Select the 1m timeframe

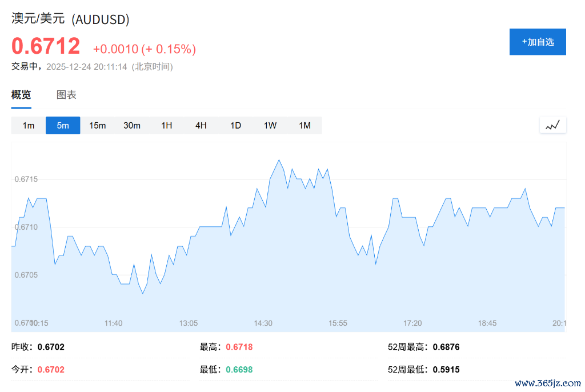pos(29,126)
